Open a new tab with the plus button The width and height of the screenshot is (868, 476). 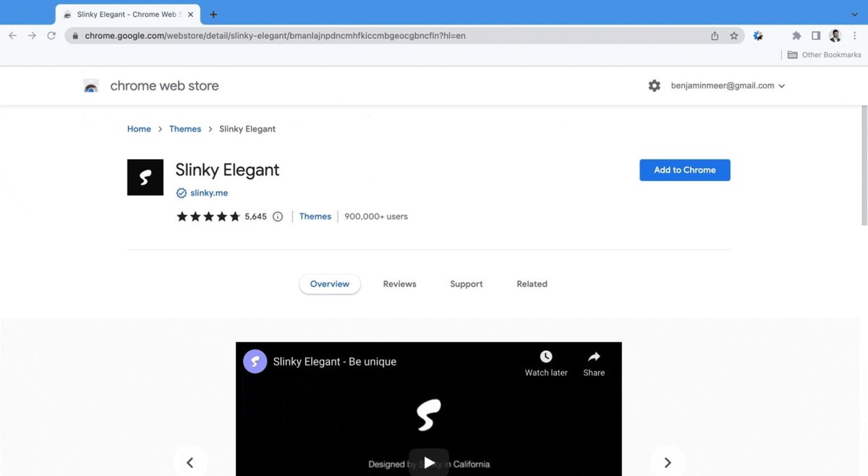click(213, 14)
